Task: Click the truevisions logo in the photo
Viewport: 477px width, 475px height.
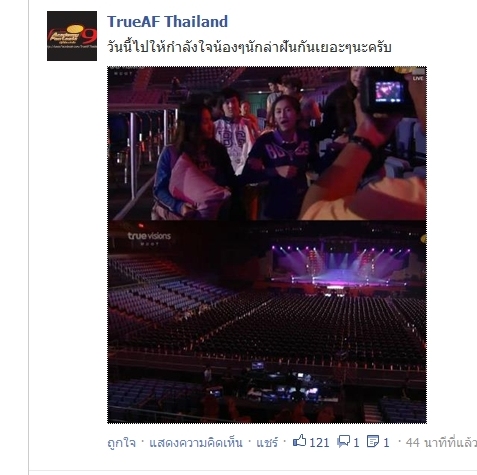Action: tap(149, 236)
